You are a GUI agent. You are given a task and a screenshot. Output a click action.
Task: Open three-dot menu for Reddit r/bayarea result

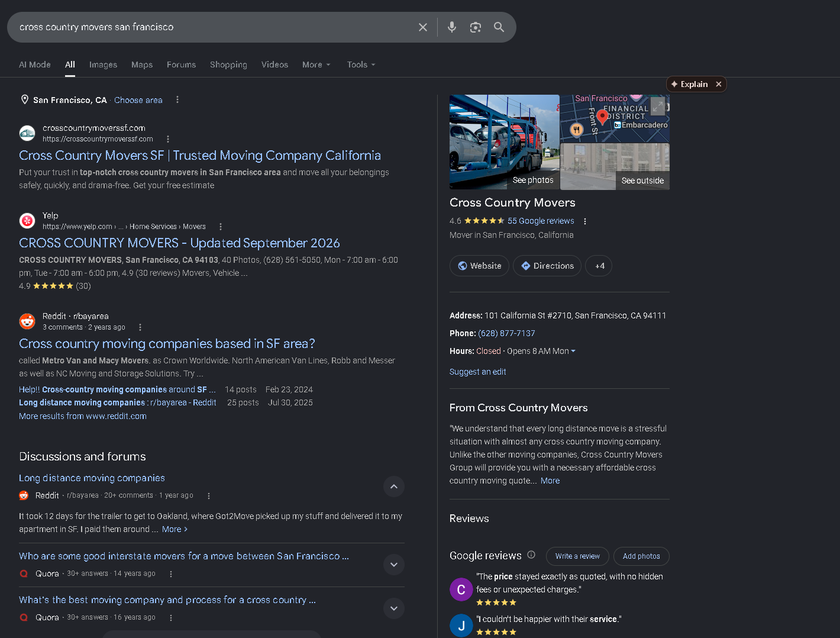coord(140,327)
